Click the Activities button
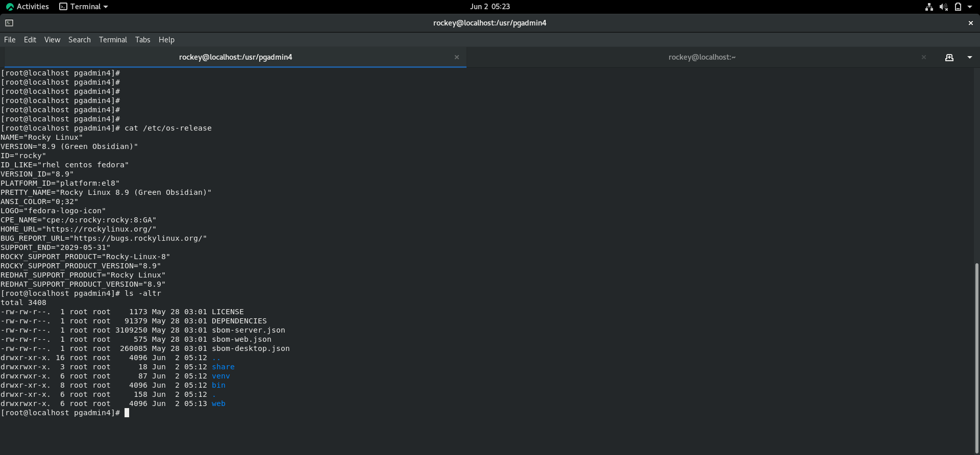 28,7
